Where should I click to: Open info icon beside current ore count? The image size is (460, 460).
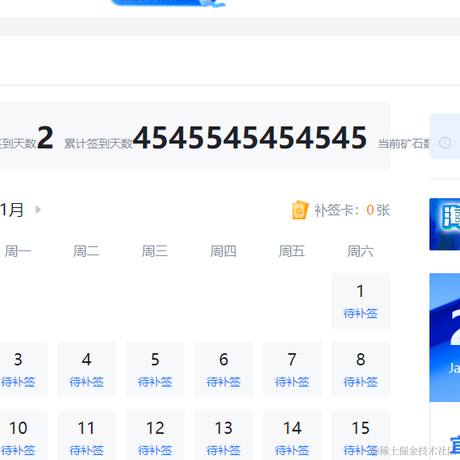[x=445, y=143]
